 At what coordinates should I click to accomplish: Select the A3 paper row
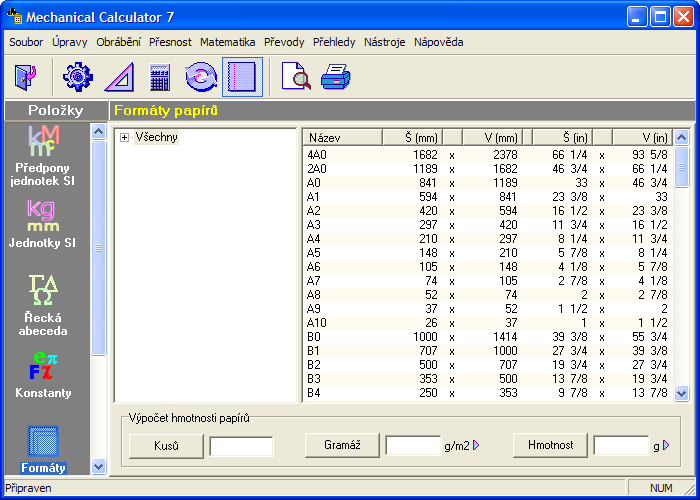coord(488,225)
